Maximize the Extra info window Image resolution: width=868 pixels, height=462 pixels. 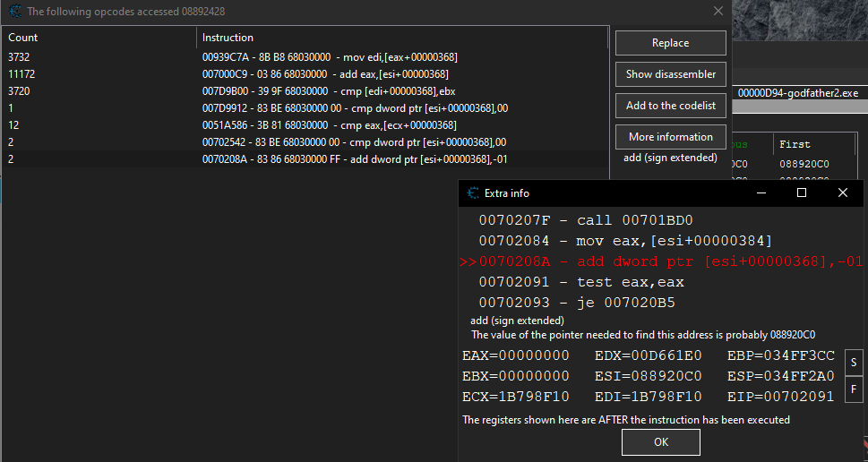tap(802, 192)
